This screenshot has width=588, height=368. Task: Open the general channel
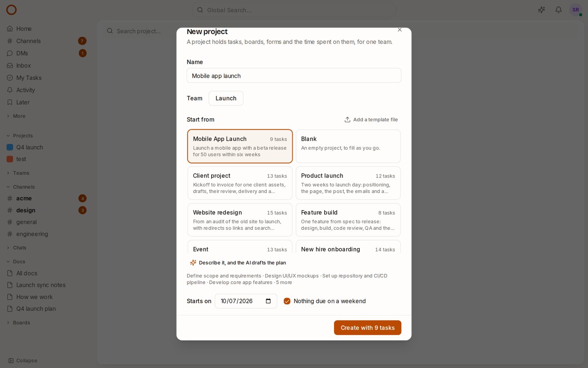tap(47, 222)
